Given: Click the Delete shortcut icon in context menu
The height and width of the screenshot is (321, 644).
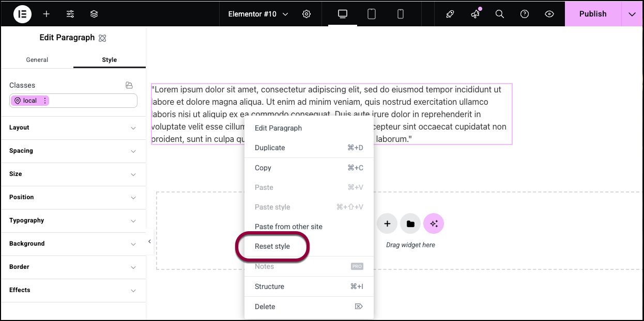Looking at the screenshot, I should click(x=359, y=307).
